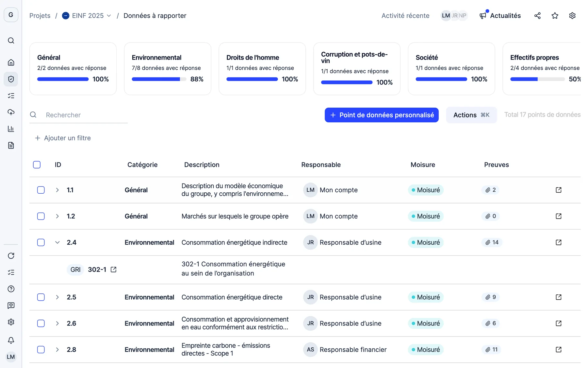Focus the Rechercher search field

[x=78, y=115]
